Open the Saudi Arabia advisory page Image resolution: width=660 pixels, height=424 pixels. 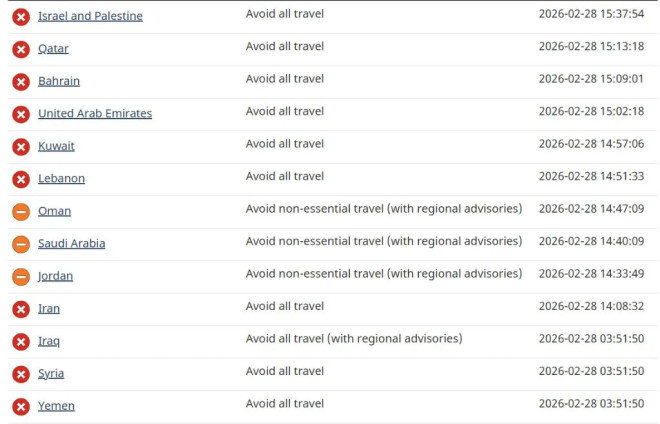(x=71, y=244)
